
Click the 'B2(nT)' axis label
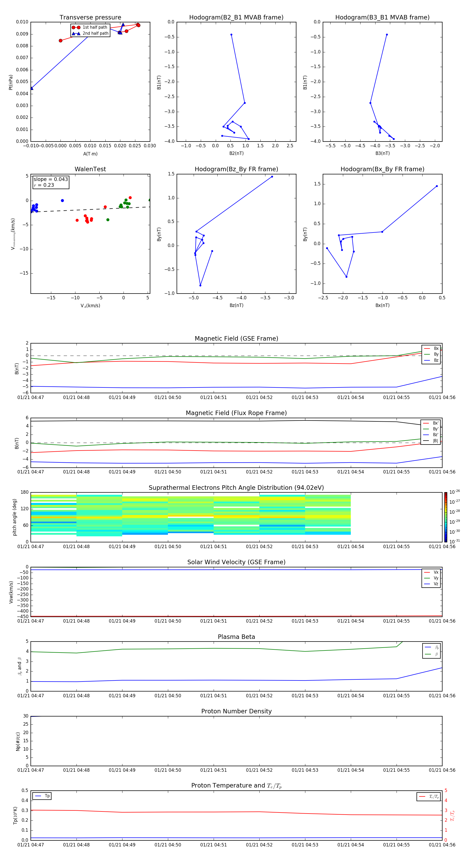coord(236,153)
